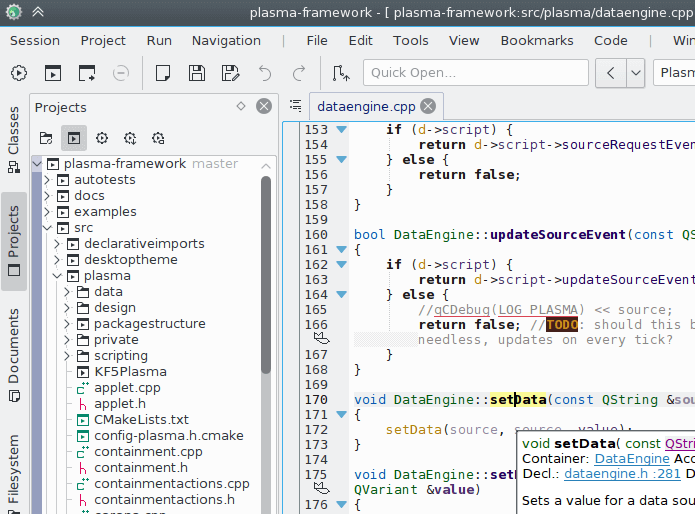Click the Save file toolbar icon

tap(197, 73)
